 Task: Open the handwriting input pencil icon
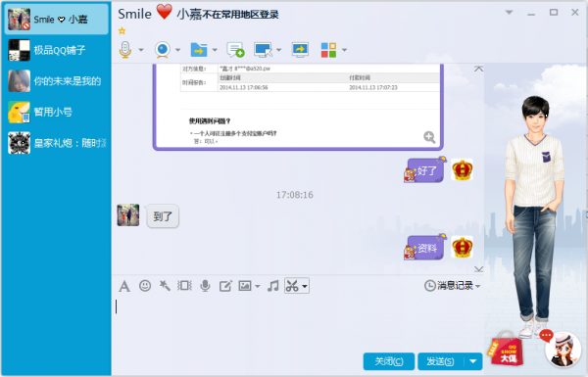225,286
